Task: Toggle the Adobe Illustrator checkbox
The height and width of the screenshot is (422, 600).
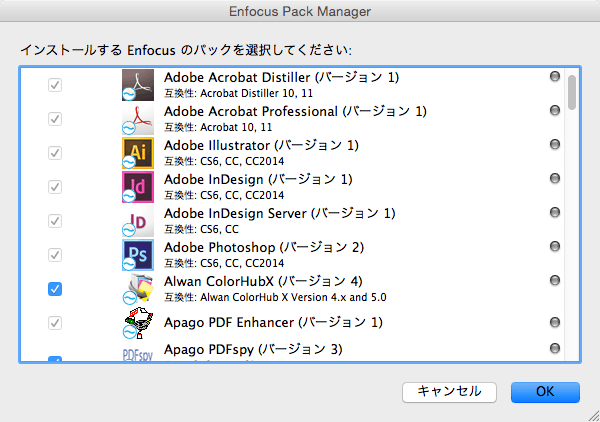Action: [55, 153]
